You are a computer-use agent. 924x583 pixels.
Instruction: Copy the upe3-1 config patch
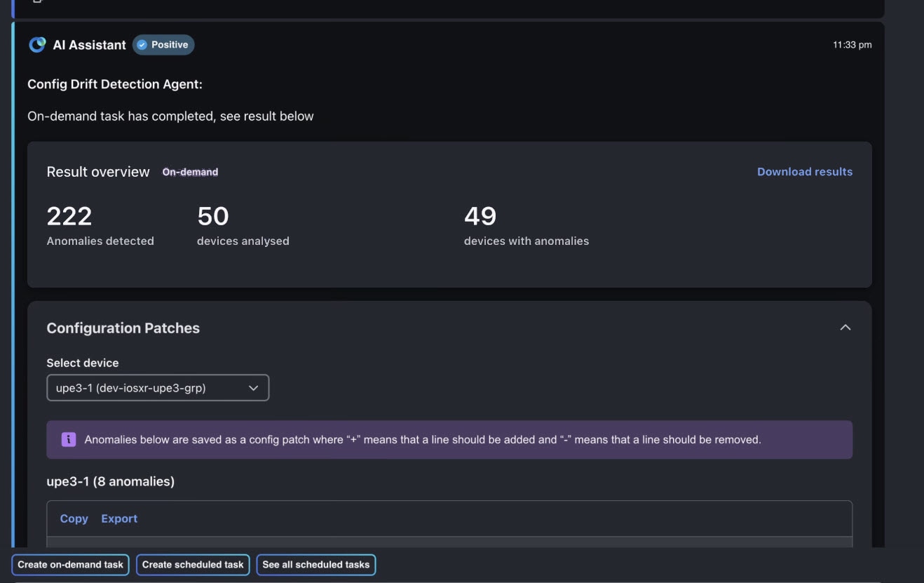pyautogui.click(x=74, y=518)
